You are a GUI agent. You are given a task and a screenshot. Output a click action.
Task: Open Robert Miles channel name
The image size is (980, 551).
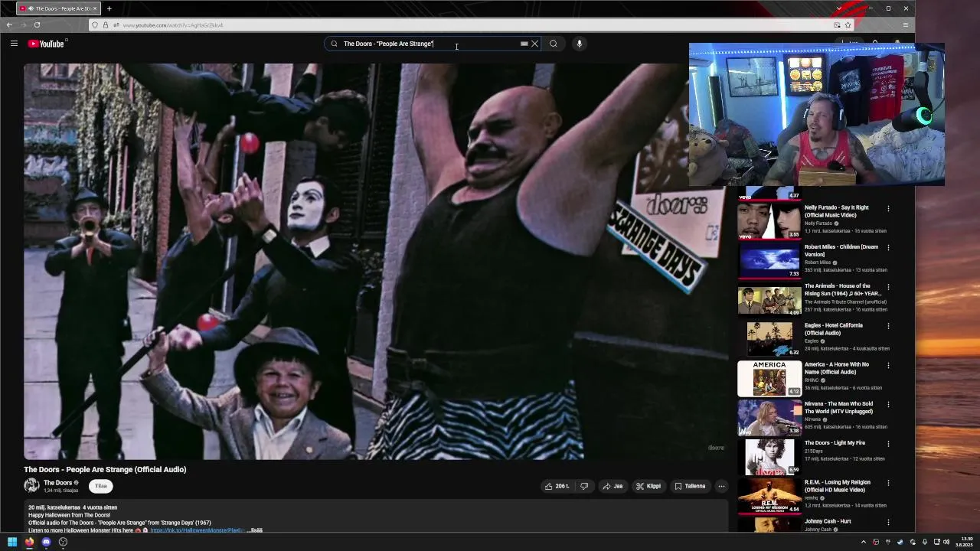click(818, 262)
